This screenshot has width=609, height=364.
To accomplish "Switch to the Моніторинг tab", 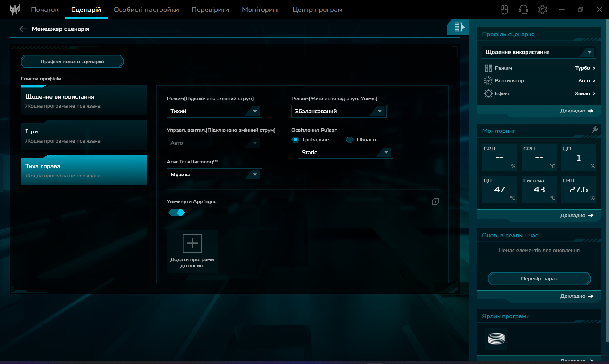I will 261,10.
